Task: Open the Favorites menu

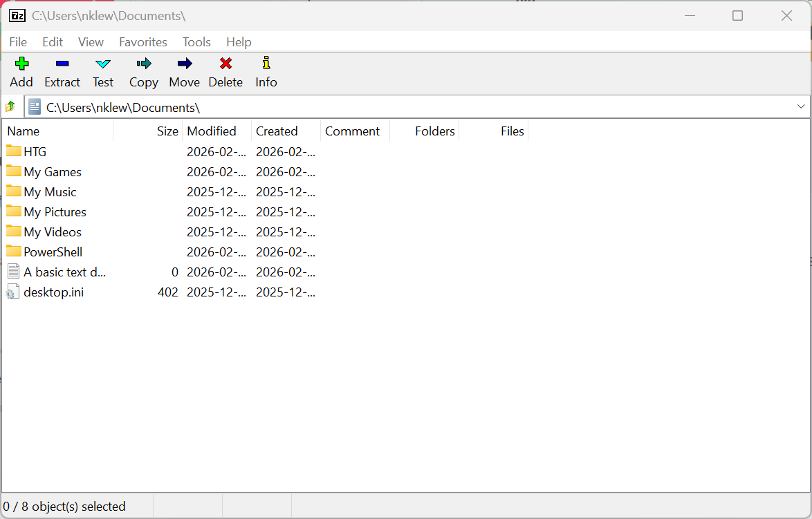Action: (143, 42)
